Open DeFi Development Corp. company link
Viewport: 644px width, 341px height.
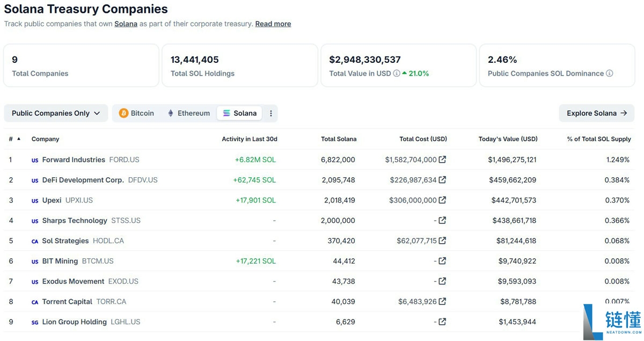click(83, 180)
